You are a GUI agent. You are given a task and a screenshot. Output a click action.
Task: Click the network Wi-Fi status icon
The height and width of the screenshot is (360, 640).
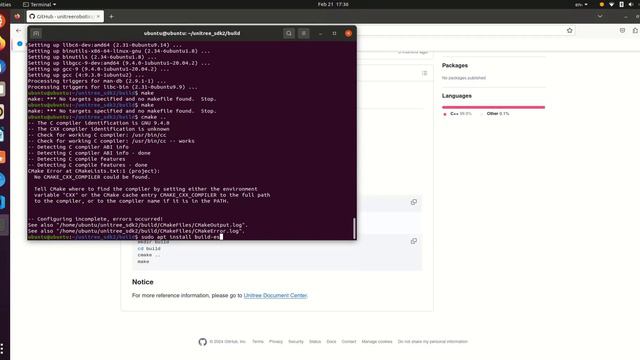[x=611, y=4]
